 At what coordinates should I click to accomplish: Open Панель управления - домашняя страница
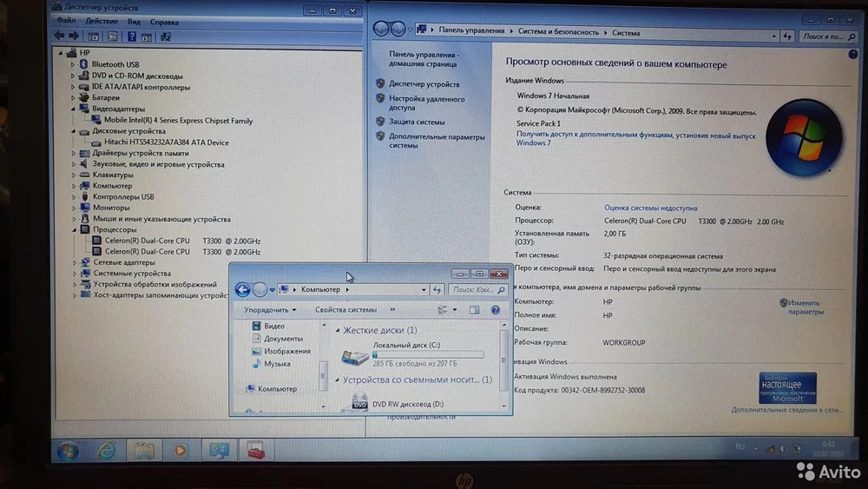click(424, 59)
